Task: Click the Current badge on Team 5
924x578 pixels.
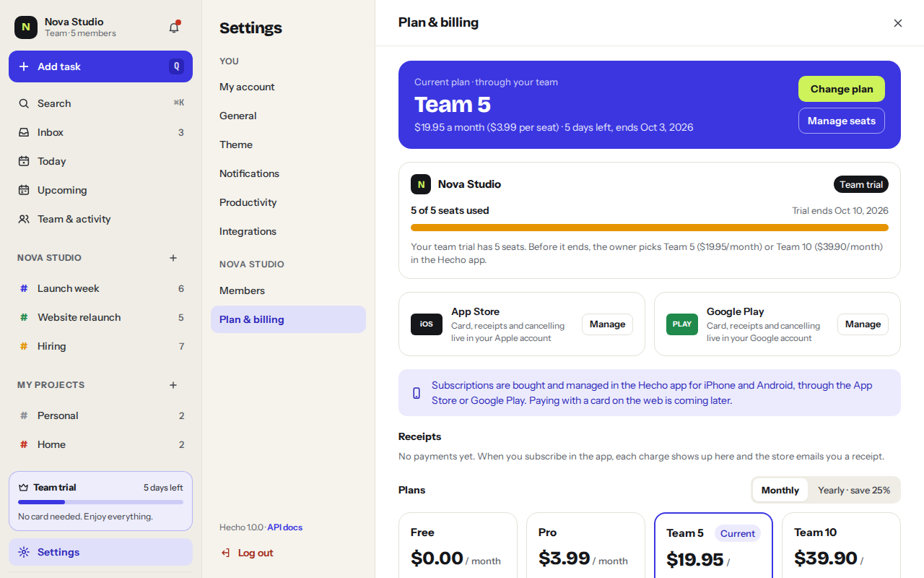Action: pyautogui.click(x=738, y=533)
